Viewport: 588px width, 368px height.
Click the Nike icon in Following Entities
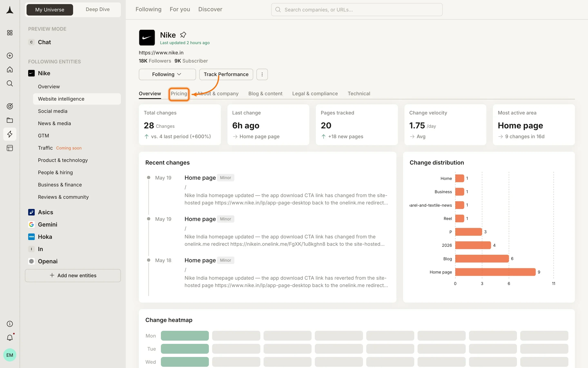[x=31, y=73]
